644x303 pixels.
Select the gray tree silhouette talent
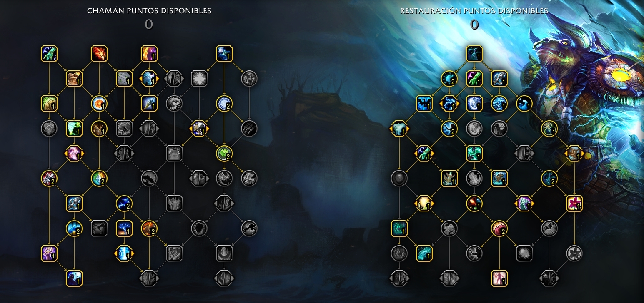pos(149,179)
